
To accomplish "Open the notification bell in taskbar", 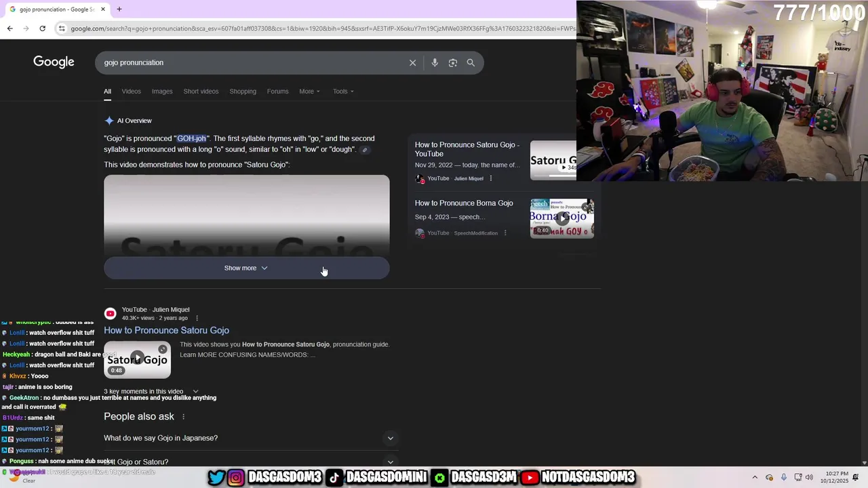I will tap(856, 477).
